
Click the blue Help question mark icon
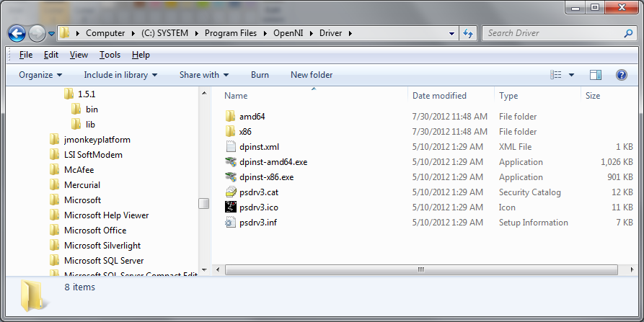pyautogui.click(x=622, y=75)
